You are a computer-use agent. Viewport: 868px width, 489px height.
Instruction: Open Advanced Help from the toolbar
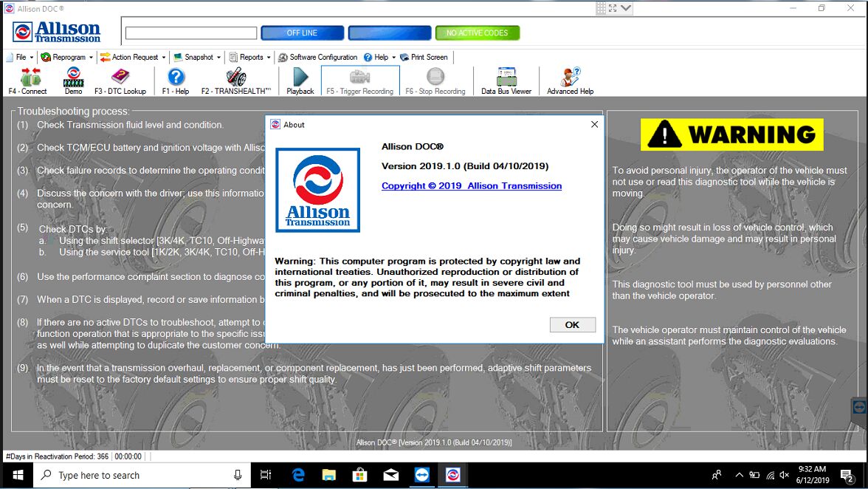pos(570,81)
